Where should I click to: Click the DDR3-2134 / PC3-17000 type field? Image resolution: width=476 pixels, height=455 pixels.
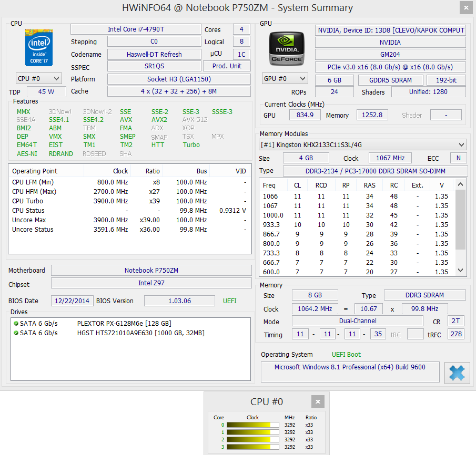coord(375,171)
